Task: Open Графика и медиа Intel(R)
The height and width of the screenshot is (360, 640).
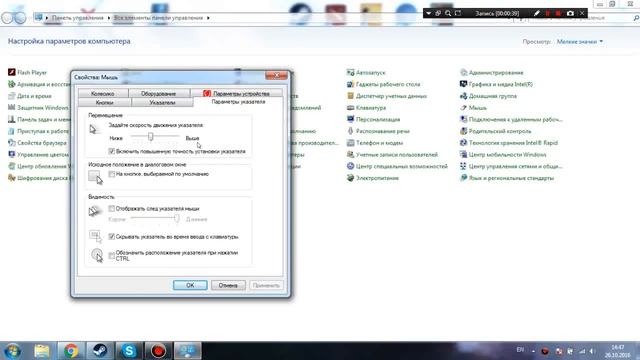Action: [x=496, y=84]
